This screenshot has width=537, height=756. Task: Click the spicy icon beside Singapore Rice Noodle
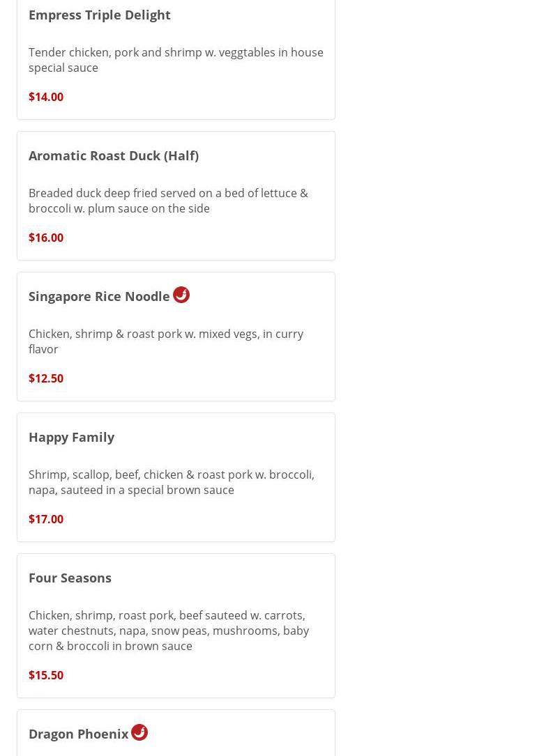pos(181,295)
